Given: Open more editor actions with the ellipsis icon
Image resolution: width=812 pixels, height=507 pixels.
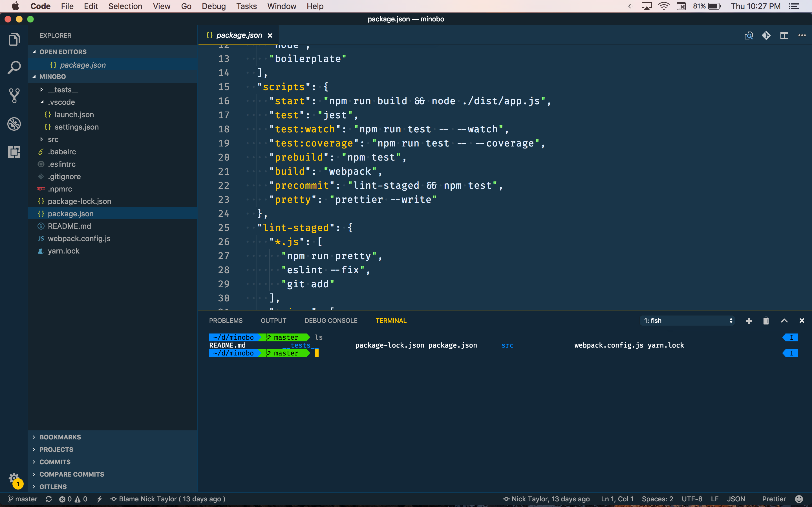Looking at the screenshot, I should point(802,35).
